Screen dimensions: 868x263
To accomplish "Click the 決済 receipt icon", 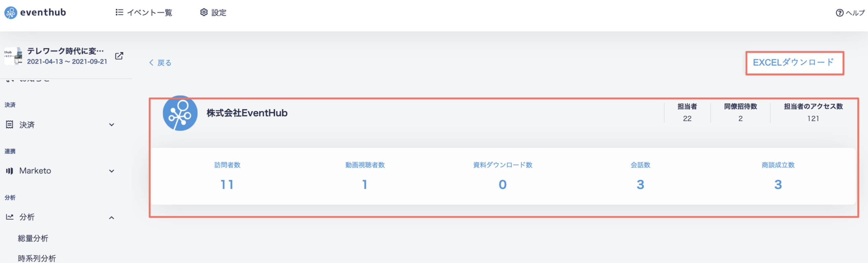I will pyautogui.click(x=10, y=125).
